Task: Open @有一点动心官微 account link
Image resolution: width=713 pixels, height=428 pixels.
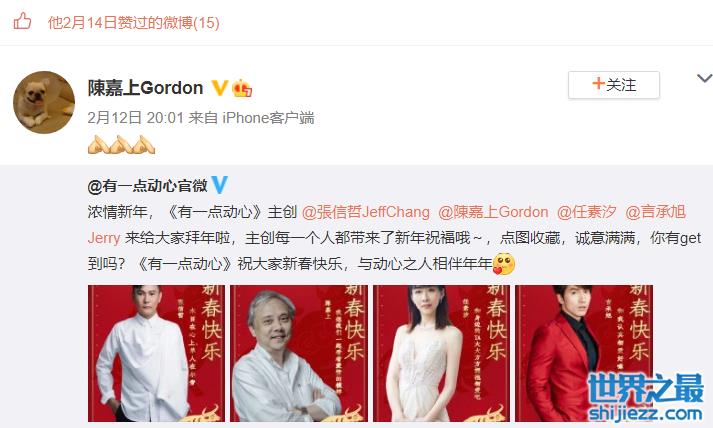Action: coord(147,186)
